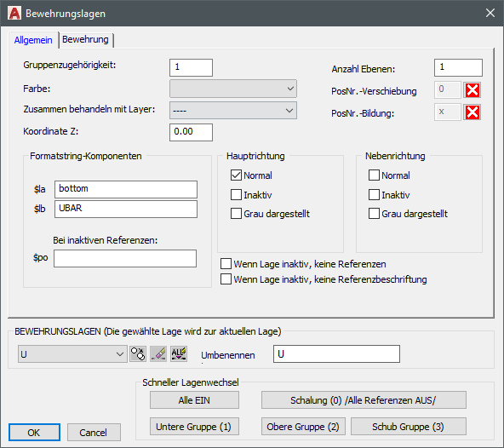Enable Normal under Nebenrichtung
Screen dimensions: 504x448
374,175
